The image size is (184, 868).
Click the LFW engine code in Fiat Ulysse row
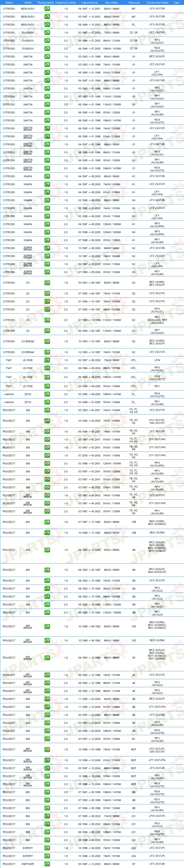157,360
